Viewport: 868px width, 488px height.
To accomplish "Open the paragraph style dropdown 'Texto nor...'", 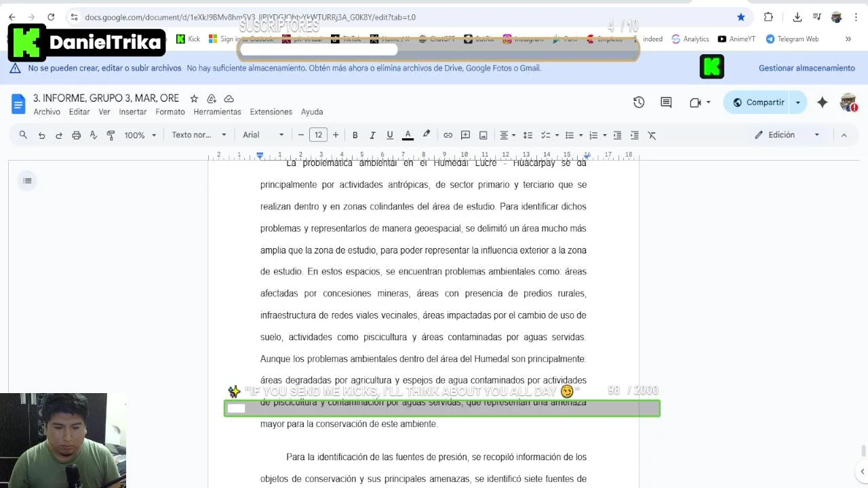I will 199,135.
